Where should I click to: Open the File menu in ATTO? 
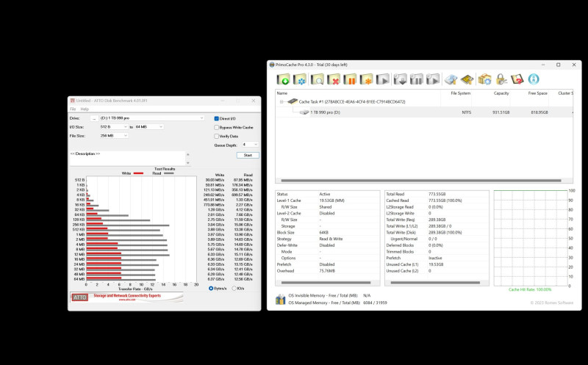coord(73,109)
